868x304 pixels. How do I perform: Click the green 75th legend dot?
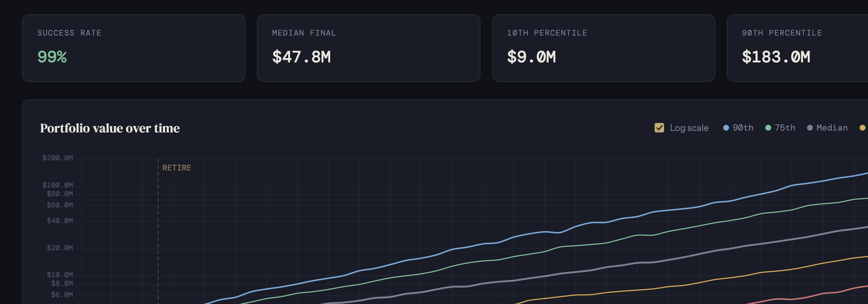click(x=768, y=128)
